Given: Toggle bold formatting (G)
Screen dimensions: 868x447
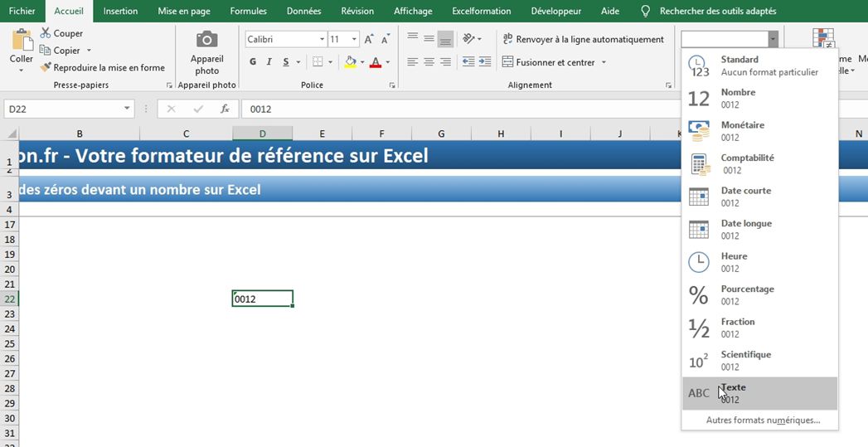Looking at the screenshot, I should point(253,62).
